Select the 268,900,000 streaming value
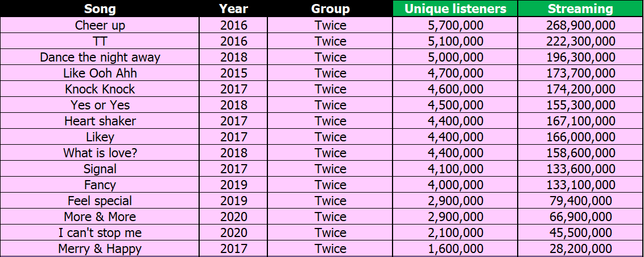This screenshot has width=644, height=257. tap(580, 25)
